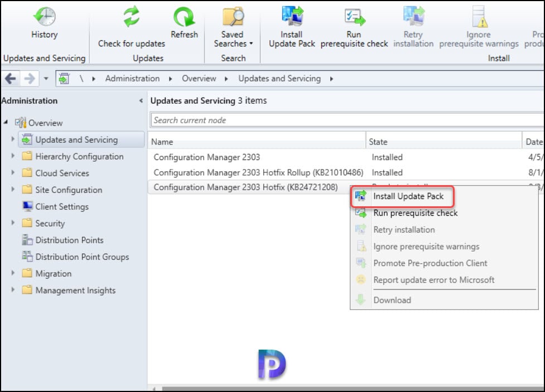Select Updates and Servicing in the breadcrumb
The width and height of the screenshot is (545, 392).
coord(279,79)
